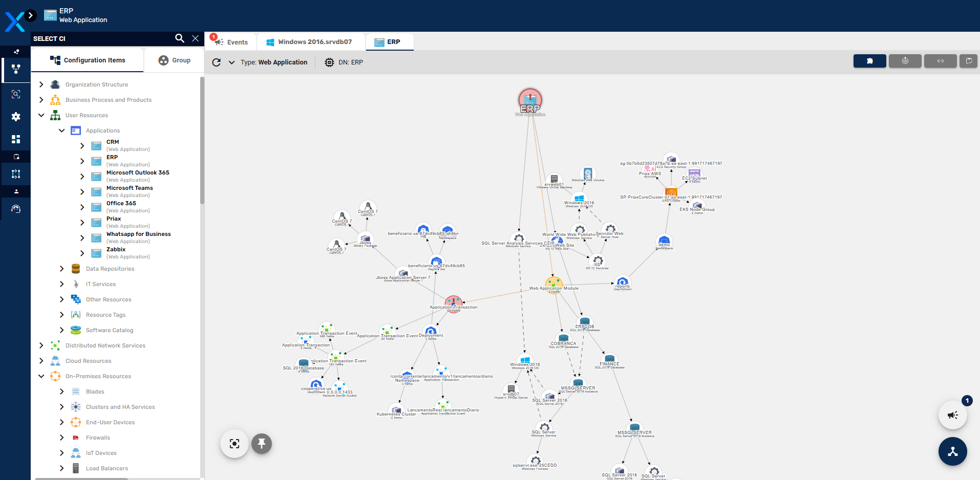Click the puzzle piece toolbar button
Screen dimensions: 980x480
[x=869, y=61]
